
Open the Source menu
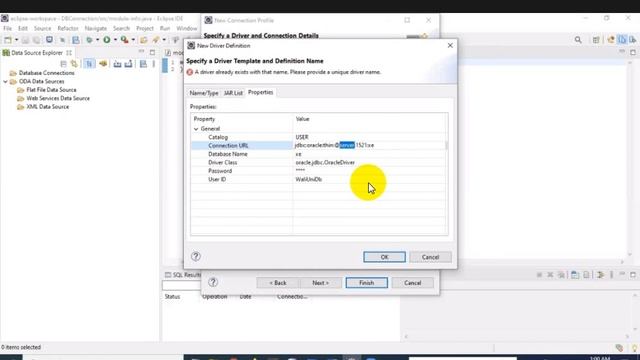pos(42,29)
